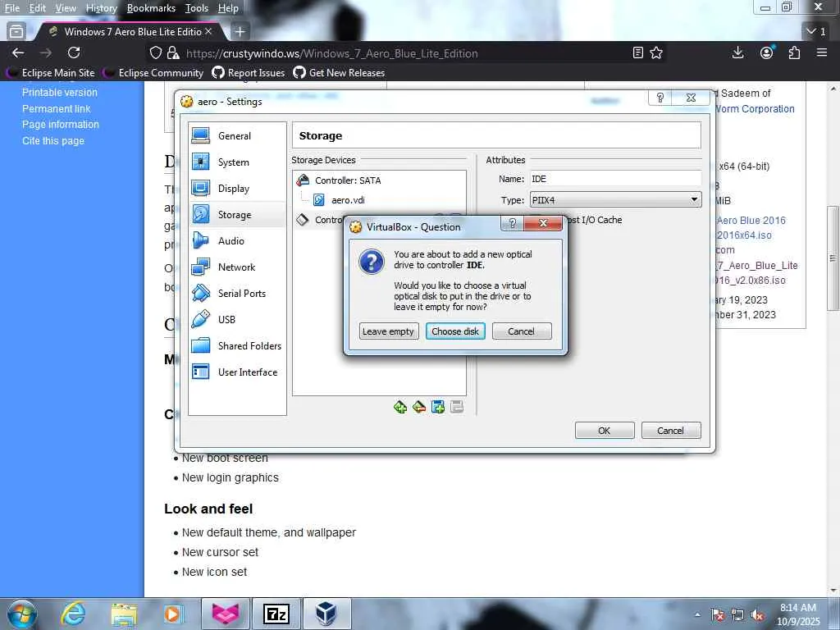840x630 pixels.
Task: Open the File menu
Action: (11, 8)
